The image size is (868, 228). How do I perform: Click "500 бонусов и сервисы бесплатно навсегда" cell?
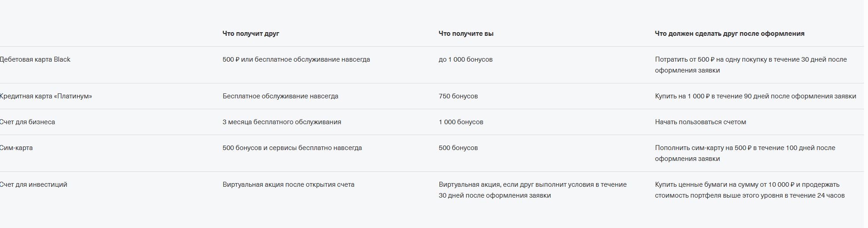click(292, 148)
